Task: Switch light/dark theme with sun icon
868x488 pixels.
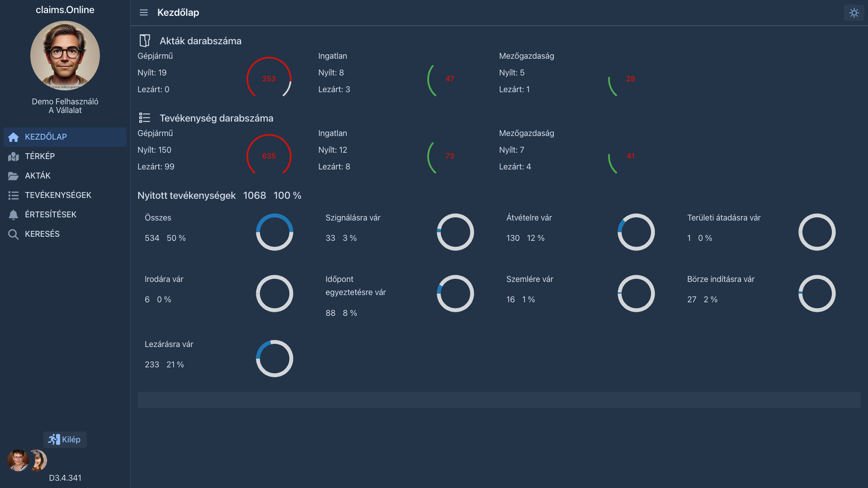Action: click(x=854, y=13)
